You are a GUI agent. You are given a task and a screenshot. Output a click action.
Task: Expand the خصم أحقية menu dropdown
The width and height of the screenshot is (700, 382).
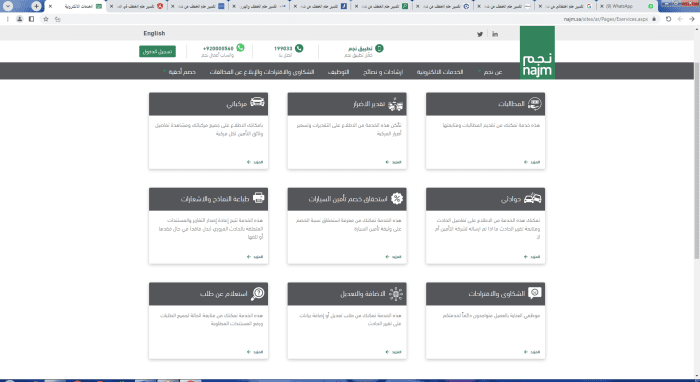pyautogui.click(x=179, y=72)
